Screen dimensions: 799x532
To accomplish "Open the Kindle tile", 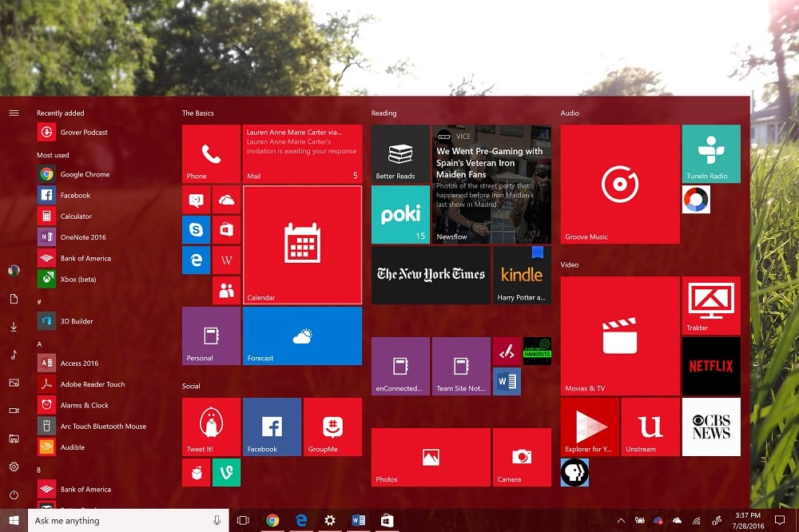I will 522,275.
